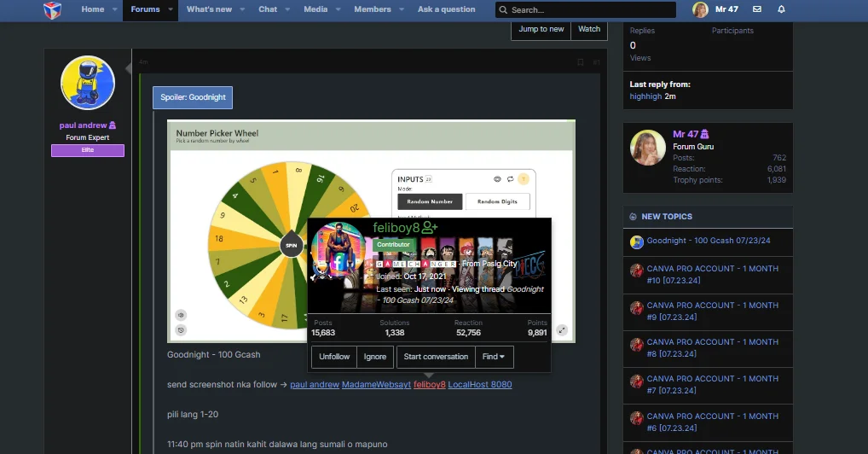
Task: Click the wheel fullscreen expand icon
Action: click(562, 329)
